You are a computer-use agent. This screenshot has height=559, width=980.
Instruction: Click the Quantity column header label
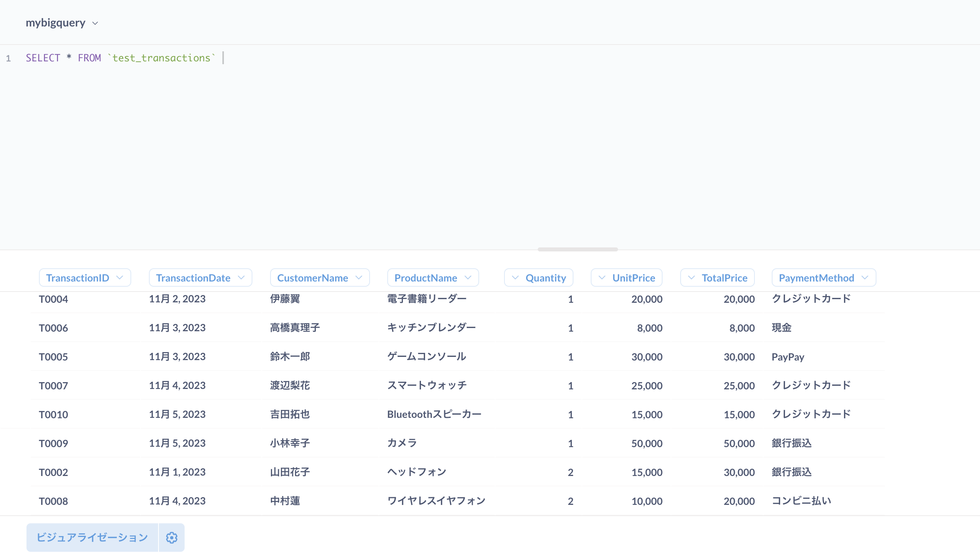(545, 277)
